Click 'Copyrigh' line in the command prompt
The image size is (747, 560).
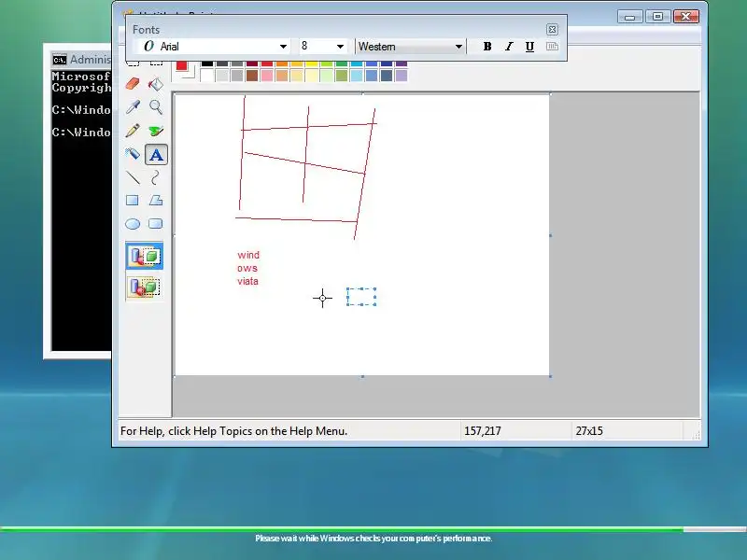tap(81, 88)
